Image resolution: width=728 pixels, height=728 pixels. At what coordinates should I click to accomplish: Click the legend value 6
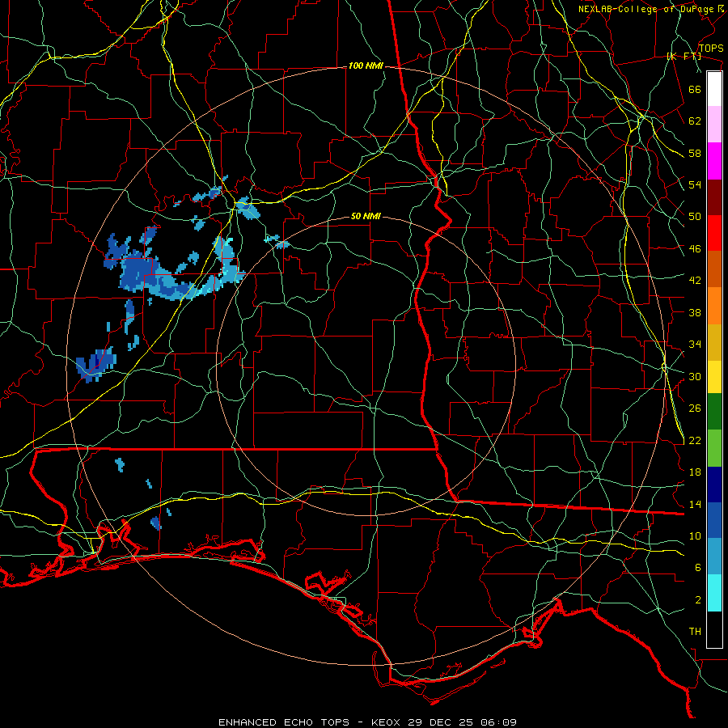698,568
